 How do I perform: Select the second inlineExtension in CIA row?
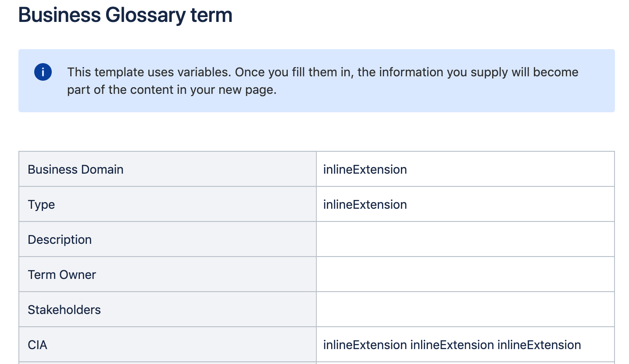(452, 345)
